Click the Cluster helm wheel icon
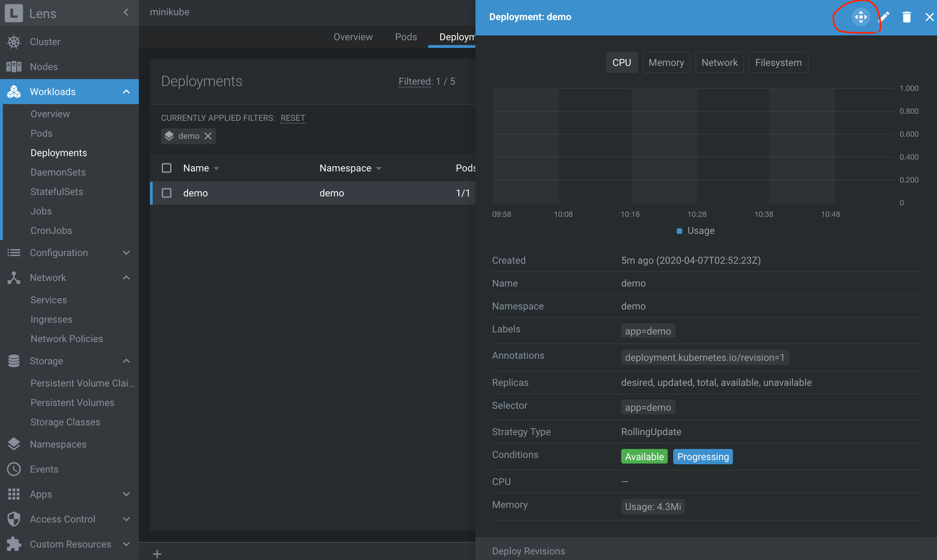937x560 pixels. [x=14, y=42]
